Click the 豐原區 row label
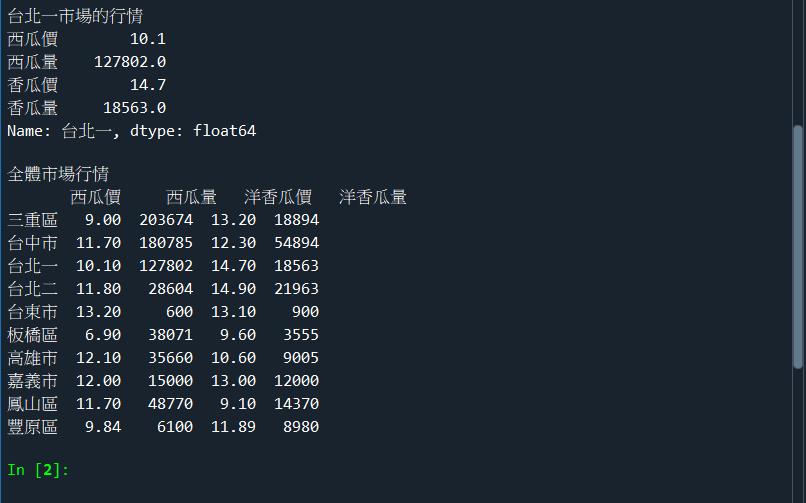Screen dimensions: 806x503 [32, 427]
